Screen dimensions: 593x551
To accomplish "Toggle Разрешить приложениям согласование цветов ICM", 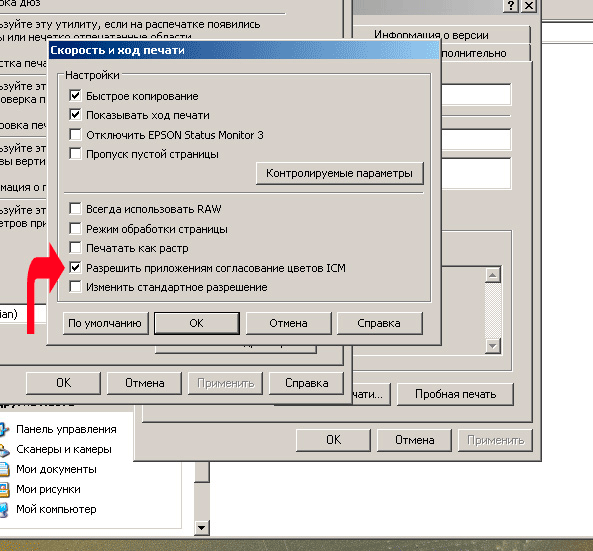I will click(x=75, y=268).
